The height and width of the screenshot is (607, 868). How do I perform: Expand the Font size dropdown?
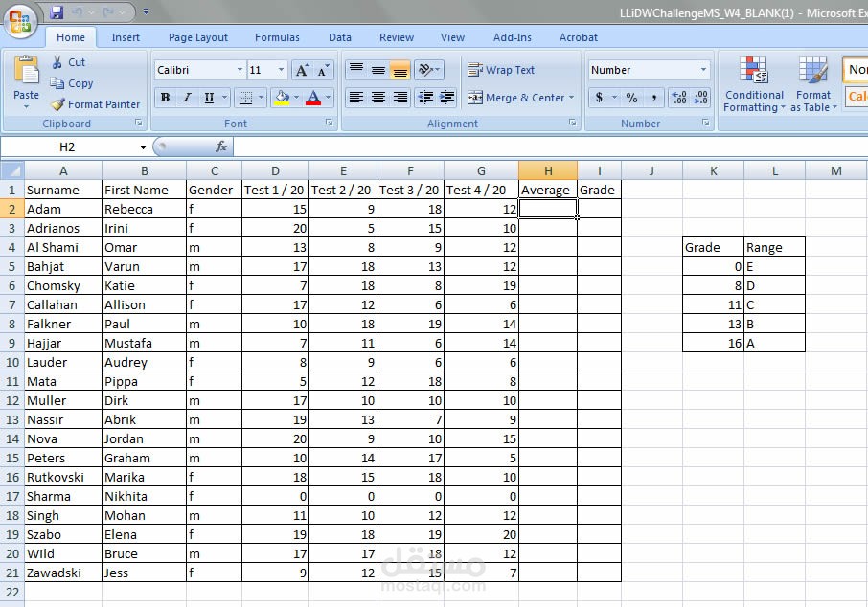[282, 70]
